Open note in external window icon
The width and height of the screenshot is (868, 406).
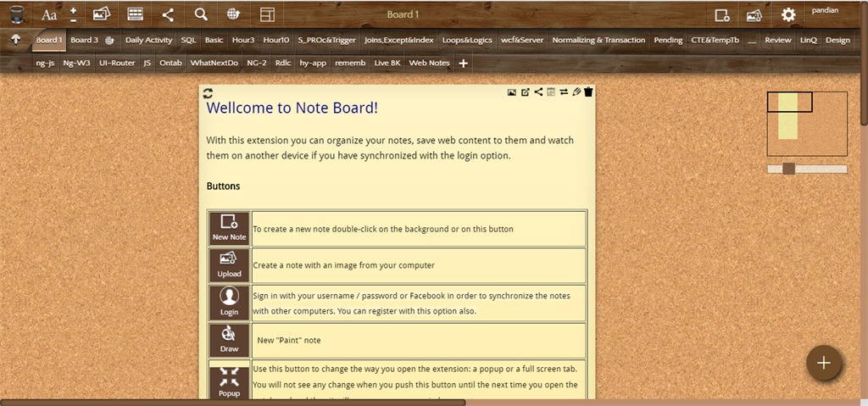point(526,92)
